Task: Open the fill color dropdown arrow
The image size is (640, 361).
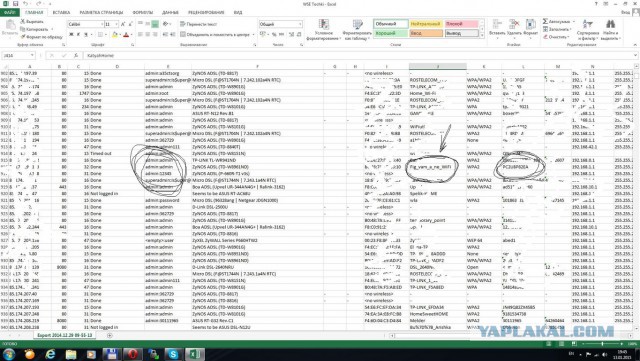Action: coord(120,35)
